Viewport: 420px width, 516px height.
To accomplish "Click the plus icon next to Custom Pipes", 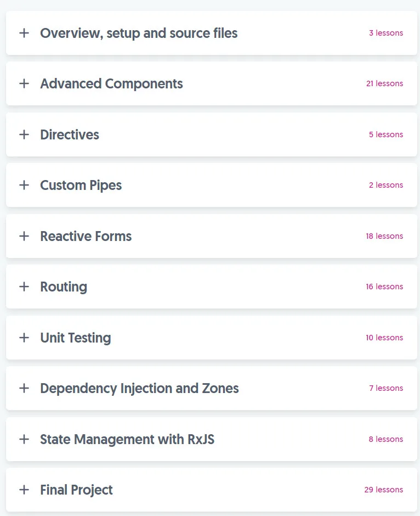I will pyautogui.click(x=24, y=185).
